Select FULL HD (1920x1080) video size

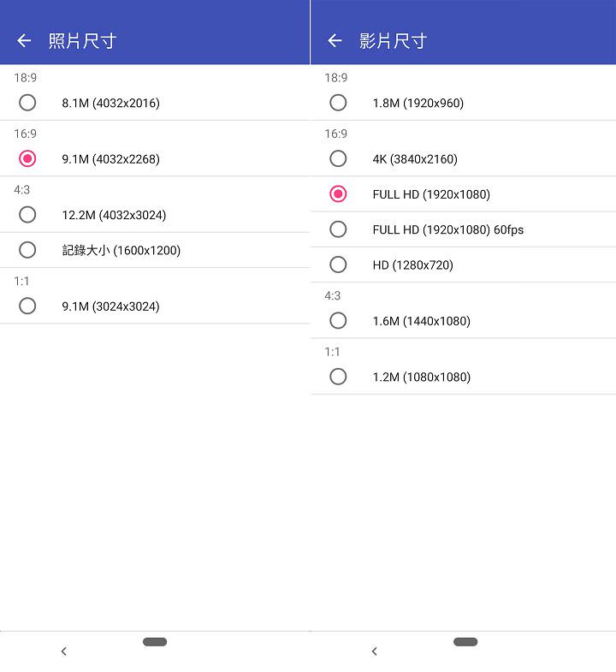click(x=338, y=194)
